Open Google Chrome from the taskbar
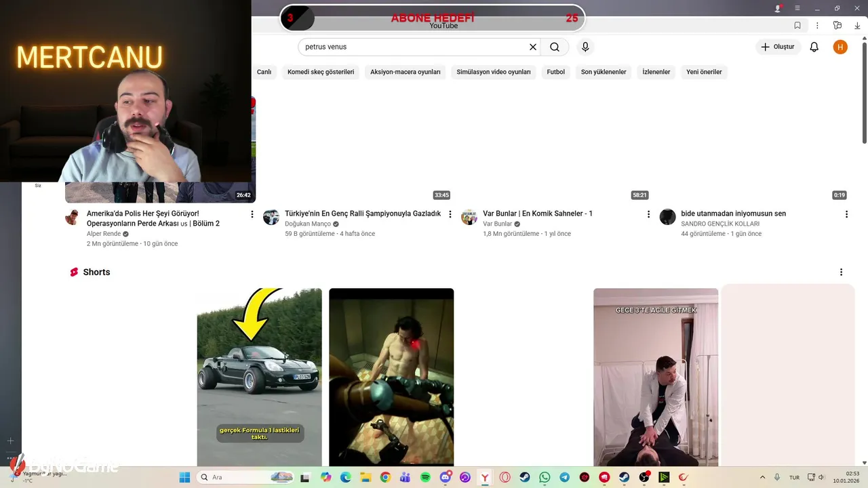The height and width of the screenshot is (488, 868). click(x=385, y=477)
